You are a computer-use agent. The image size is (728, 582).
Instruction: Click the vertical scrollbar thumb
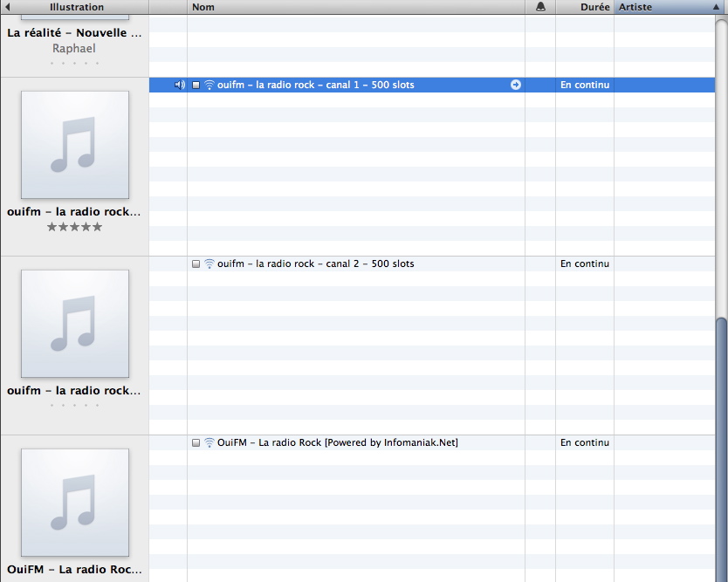point(721,445)
